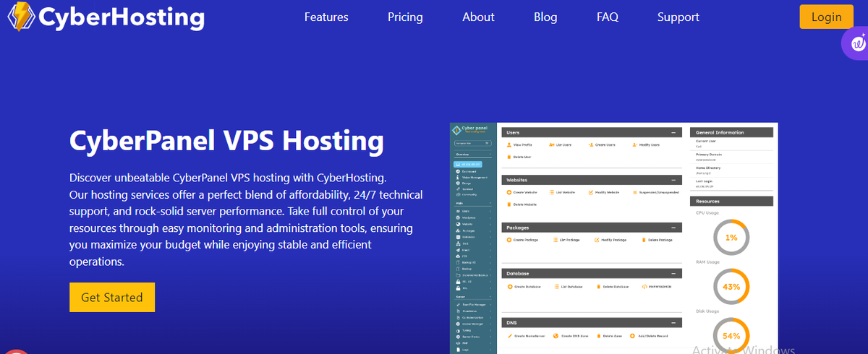Collapse the Websites panel header
This screenshot has width=868, height=354.
(x=673, y=180)
